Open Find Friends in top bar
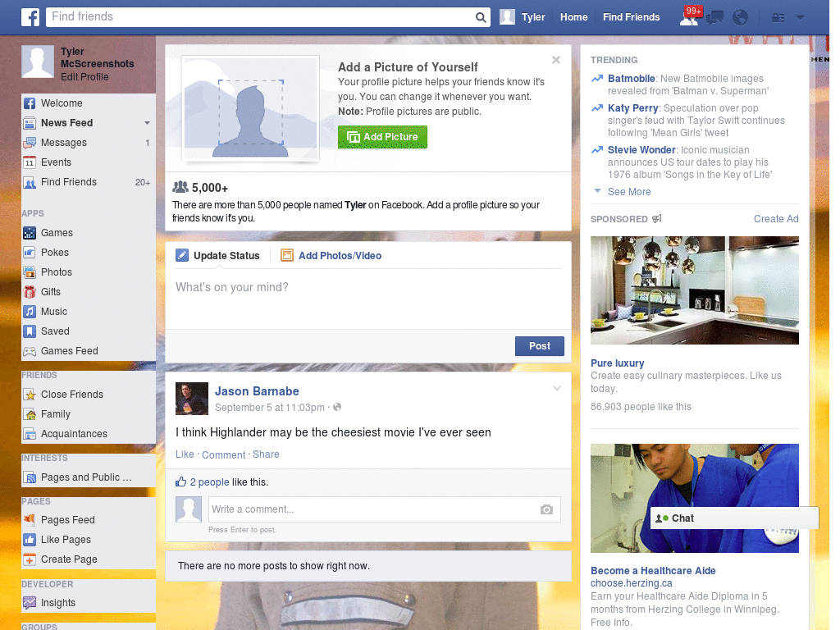This screenshot has height=630, width=840. pyautogui.click(x=631, y=17)
